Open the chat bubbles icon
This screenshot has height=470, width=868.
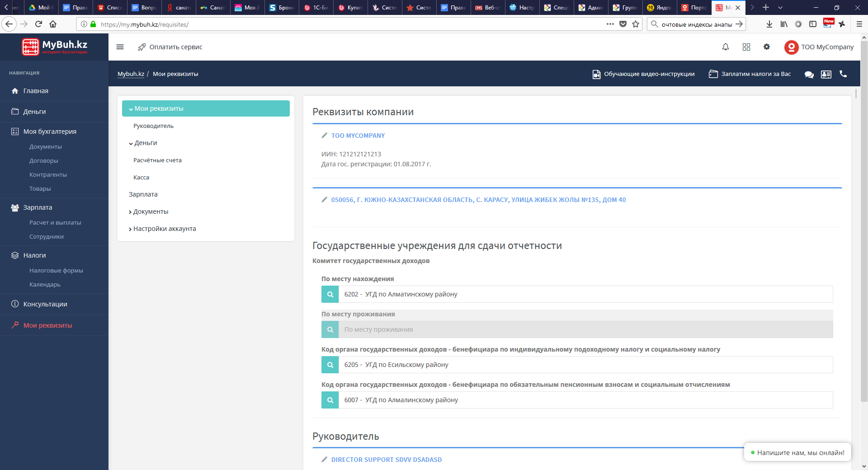809,74
